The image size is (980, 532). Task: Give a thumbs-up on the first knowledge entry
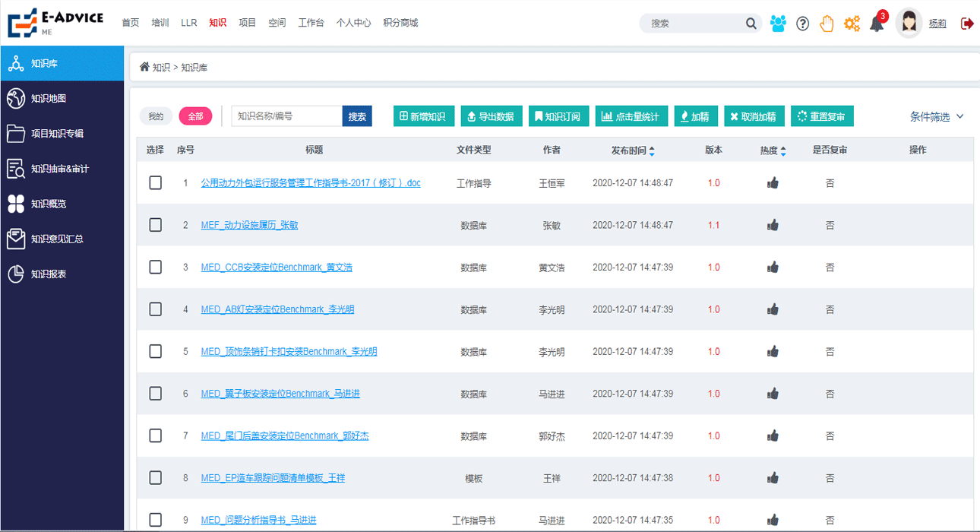point(773,182)
